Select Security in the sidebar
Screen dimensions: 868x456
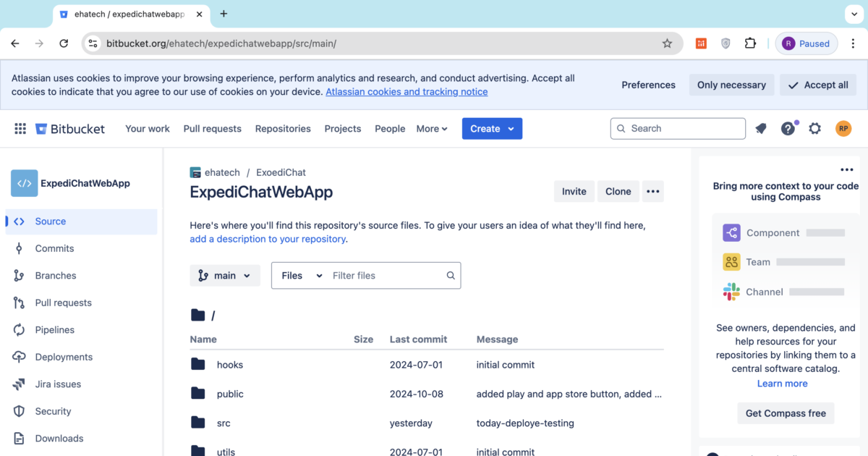coord(81,411)
